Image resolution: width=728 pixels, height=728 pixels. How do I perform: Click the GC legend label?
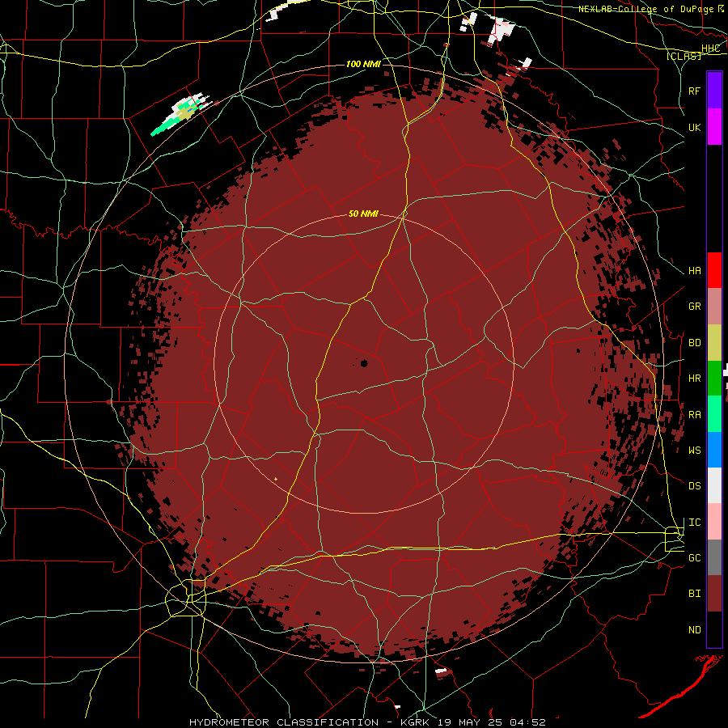[695, 558]
